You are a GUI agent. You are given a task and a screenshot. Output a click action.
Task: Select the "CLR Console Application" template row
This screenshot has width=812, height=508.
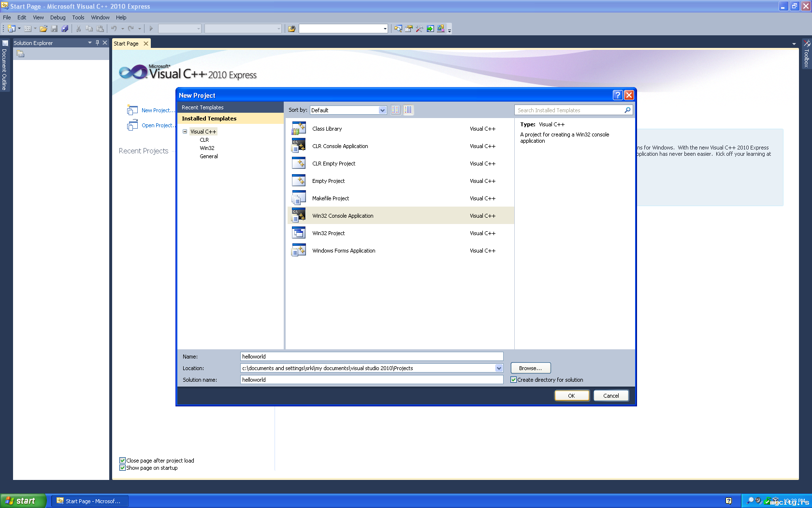[x=401, y=146]
